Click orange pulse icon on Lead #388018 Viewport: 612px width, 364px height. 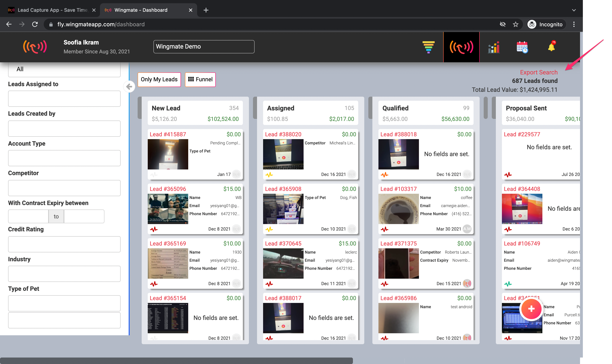(385, 175)
